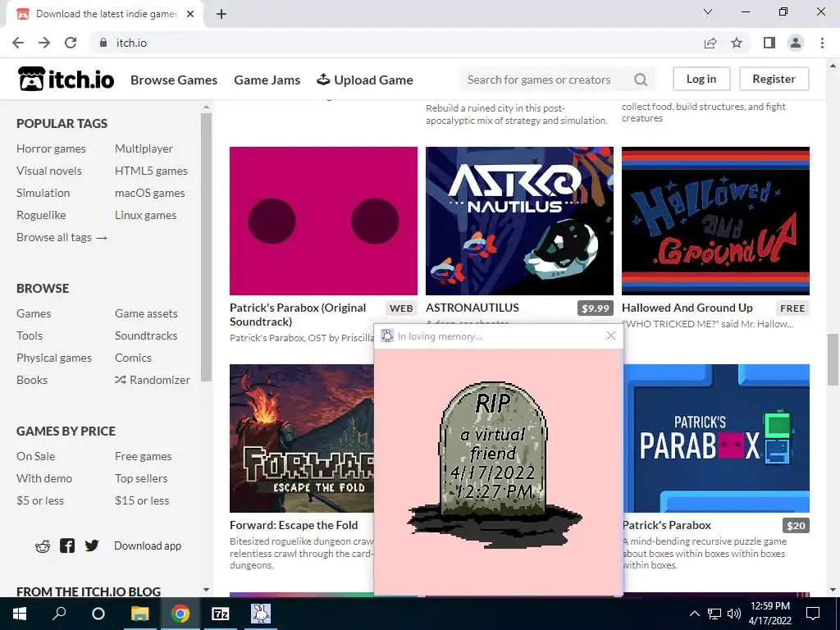
Task: Open Upload Game in the header
Action: coord(365,80)
